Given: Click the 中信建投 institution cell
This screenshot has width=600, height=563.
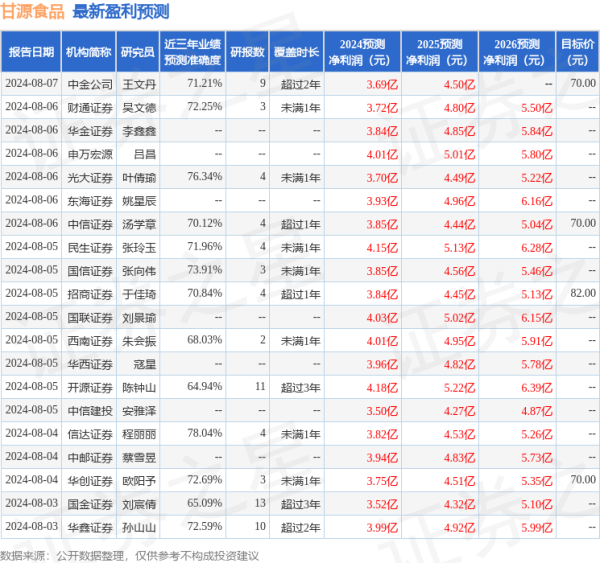Looking at the screenshot, I should click(x=90, y=411).
